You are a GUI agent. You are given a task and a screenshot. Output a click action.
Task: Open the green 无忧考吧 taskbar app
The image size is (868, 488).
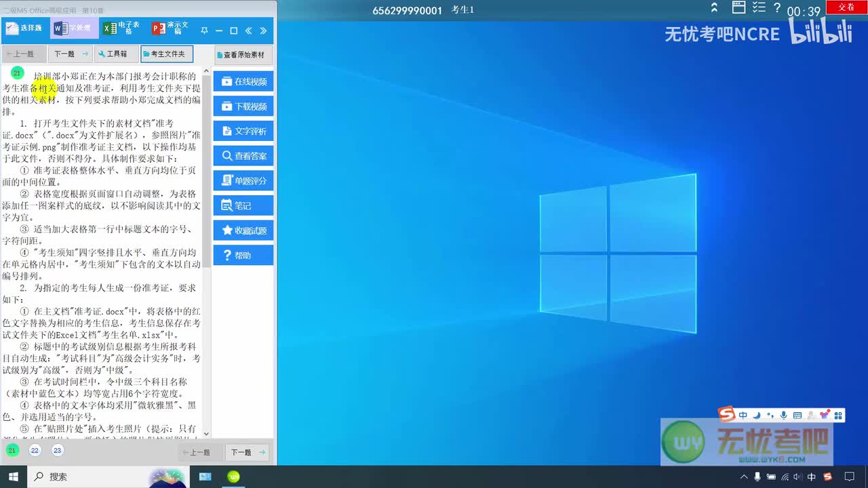(234, 476)
